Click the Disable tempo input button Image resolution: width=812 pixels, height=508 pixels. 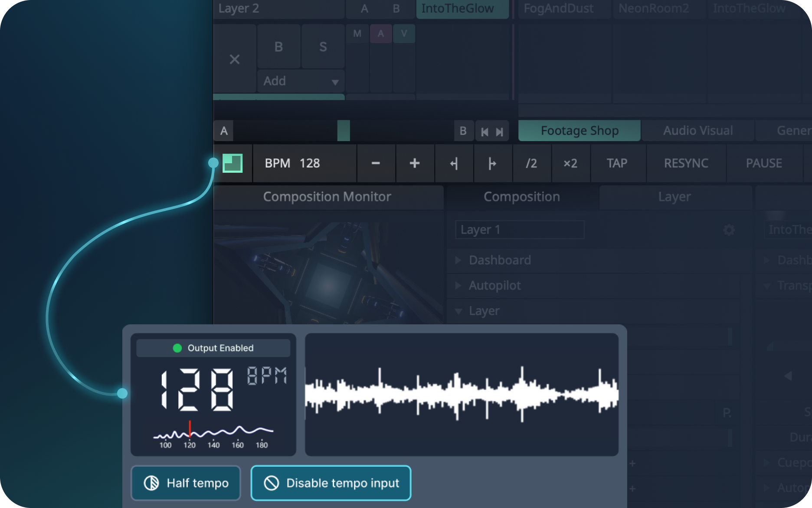(331, 483)
